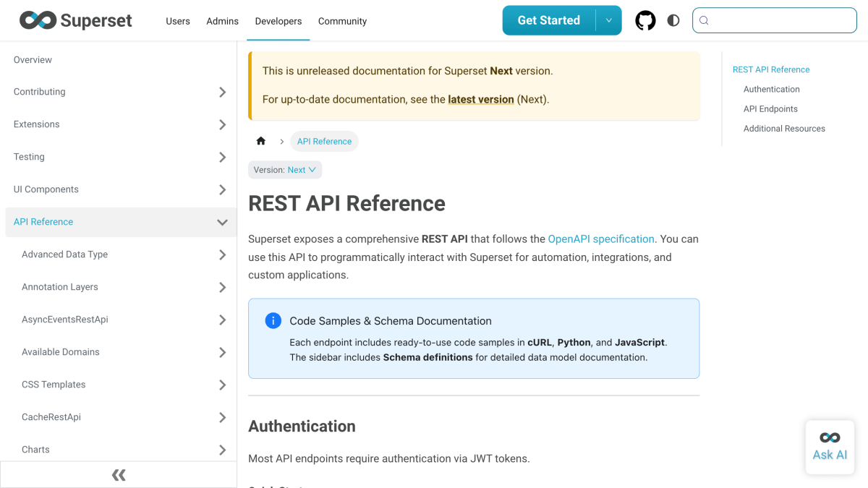Click the API Reference breadcrumb

(x=324, y=141)
